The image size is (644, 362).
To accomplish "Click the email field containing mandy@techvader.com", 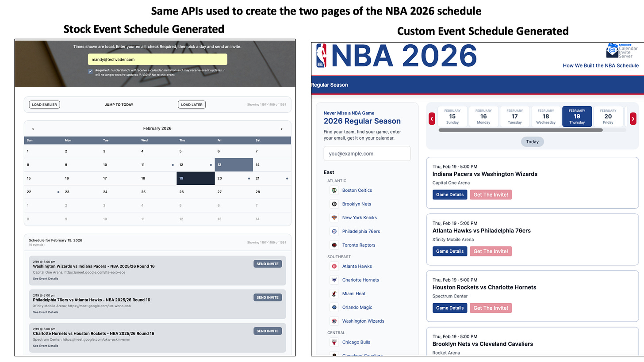I will coord(157,59).
